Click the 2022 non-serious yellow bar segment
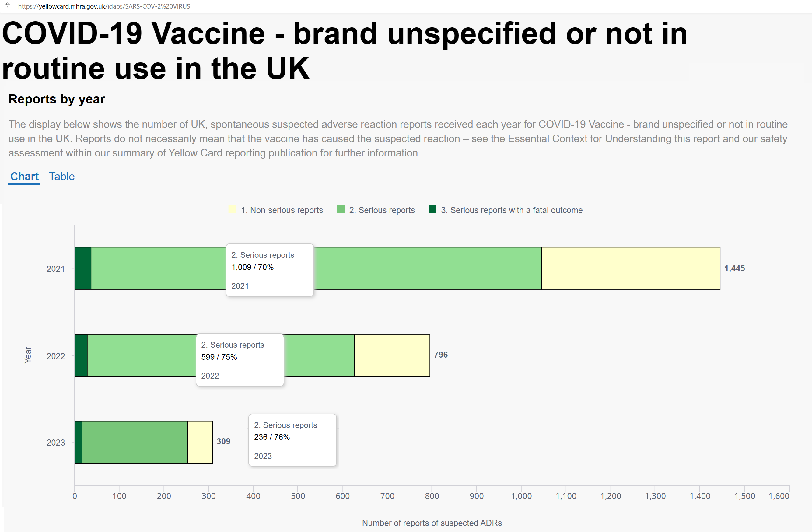 coord(392,355)
